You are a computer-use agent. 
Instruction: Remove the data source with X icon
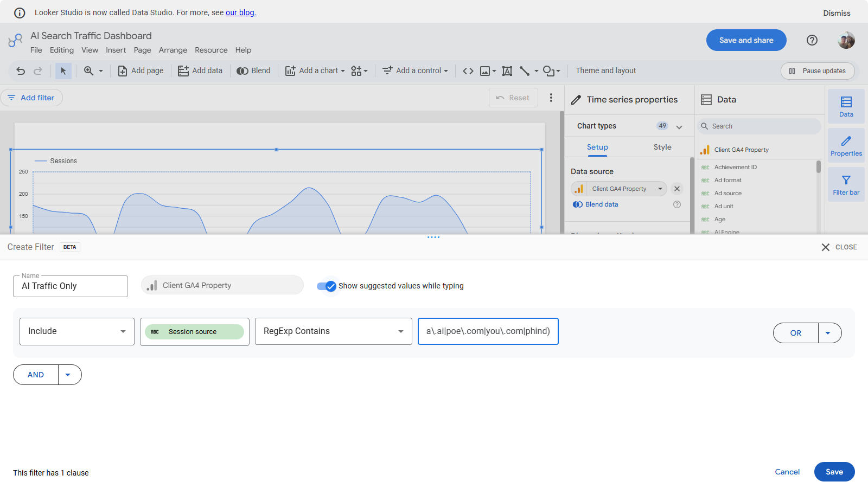677,189
